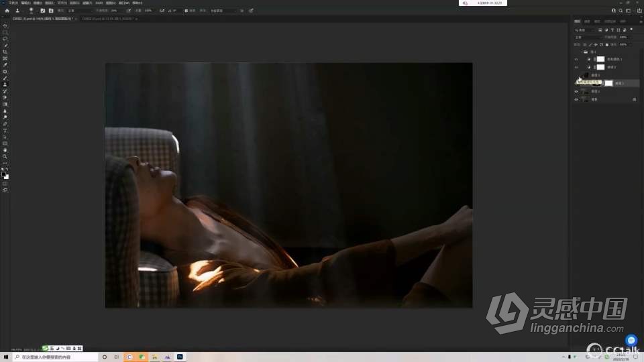Click the search icon at top right
The width and height of the screenshot is (644, 362).
coord(621,11)
